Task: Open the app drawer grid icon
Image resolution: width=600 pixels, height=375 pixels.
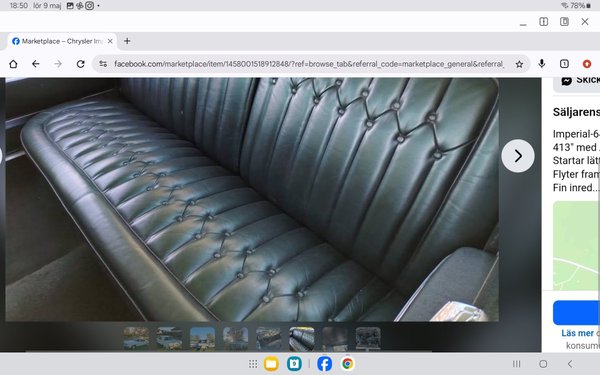Action: [x=253, y=364]
